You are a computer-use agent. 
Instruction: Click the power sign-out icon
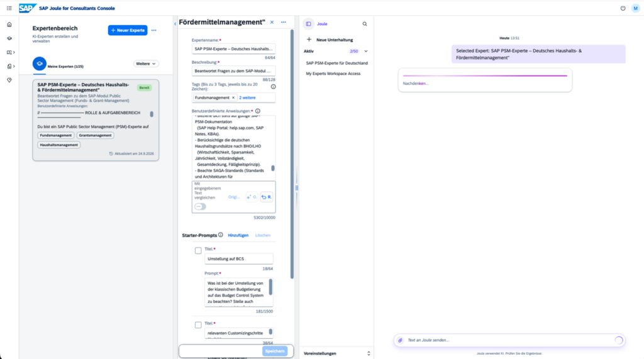click(x=623, y=8)
